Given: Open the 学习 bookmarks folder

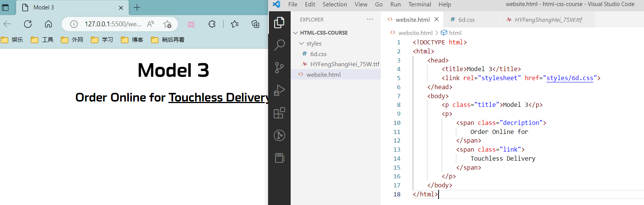Looking at the screenshot, I should pyautogui.click(x=102, y=39).
